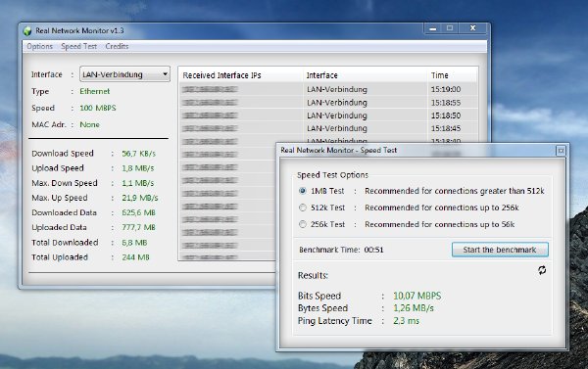The image size is (588, 369).
Task: Start the benchmark
Action: (500, 250)
